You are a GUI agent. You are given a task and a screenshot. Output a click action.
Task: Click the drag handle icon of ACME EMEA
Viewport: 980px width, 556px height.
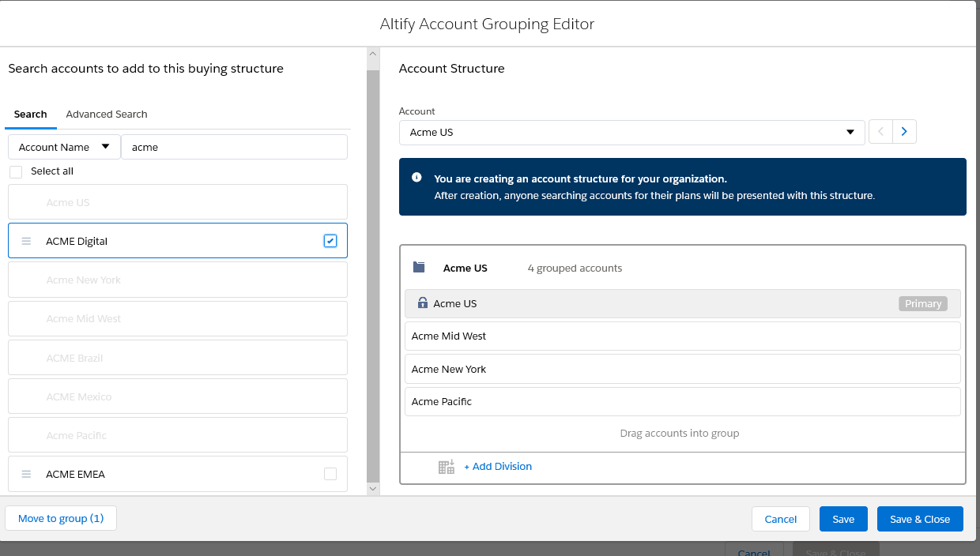click(26, 474)
